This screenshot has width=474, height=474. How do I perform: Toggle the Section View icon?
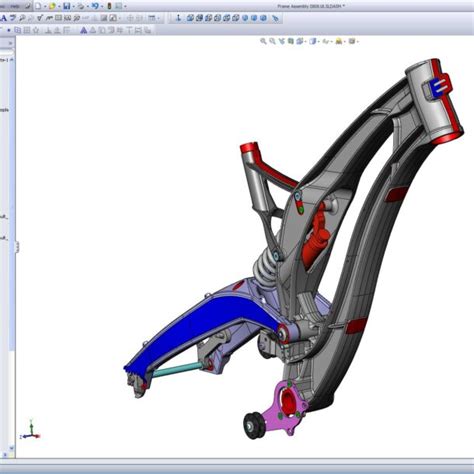pos(291,41)
